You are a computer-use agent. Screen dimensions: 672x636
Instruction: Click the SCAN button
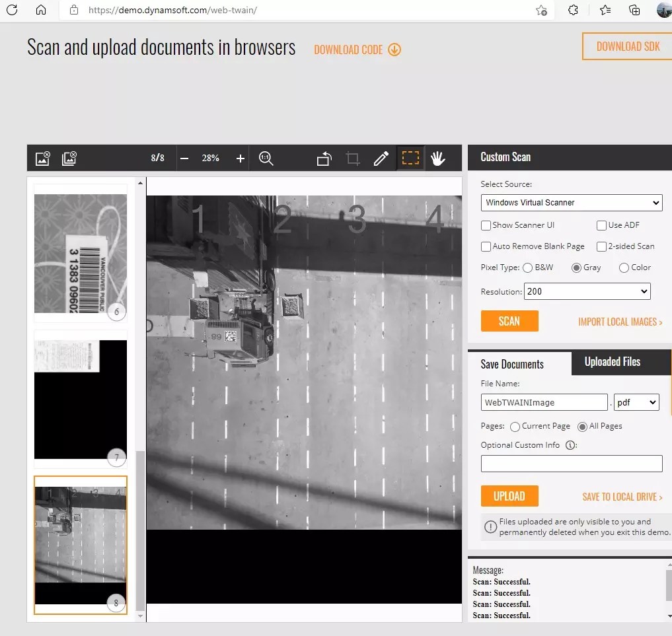click(x=509, y=321)
